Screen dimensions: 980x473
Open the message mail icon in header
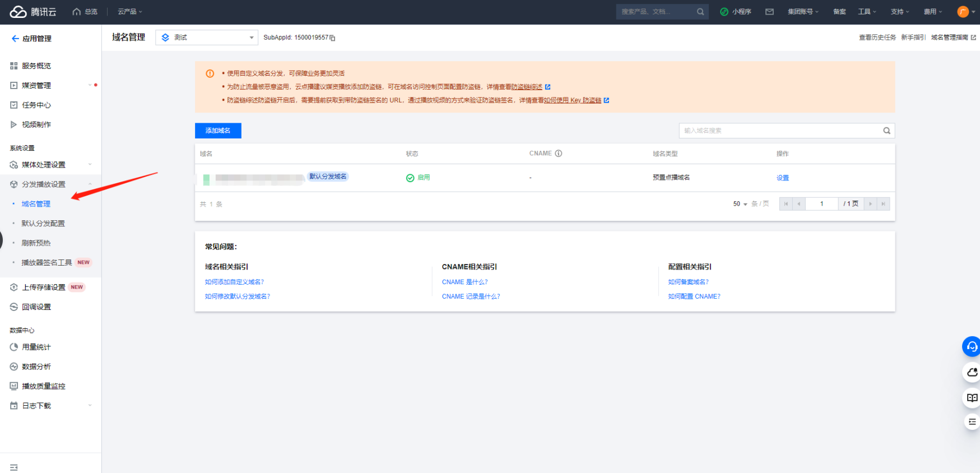[769, 12]
